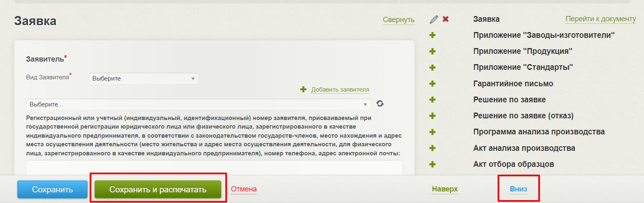Click the applicant details text area
This screenshot has width=644, height=203.
tap(214, 167)
